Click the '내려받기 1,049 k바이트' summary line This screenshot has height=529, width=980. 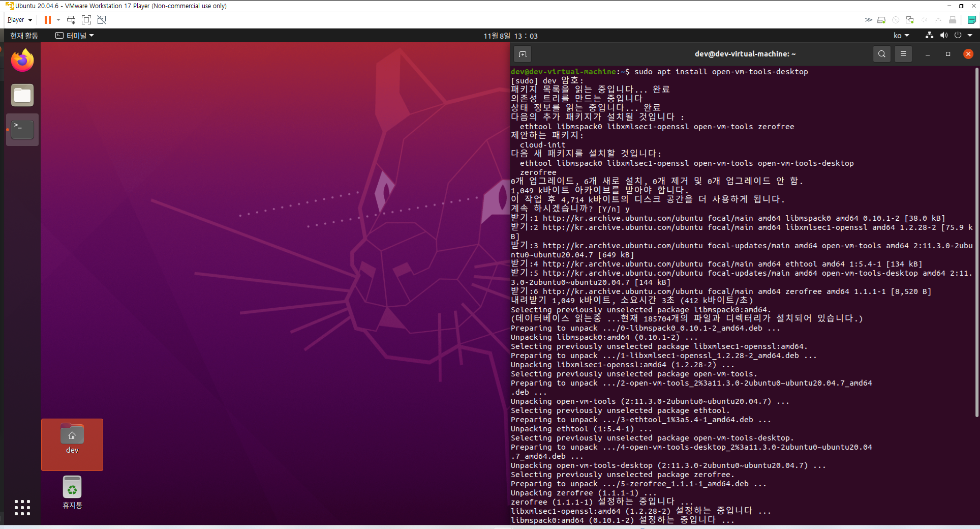tap(632, 301)
